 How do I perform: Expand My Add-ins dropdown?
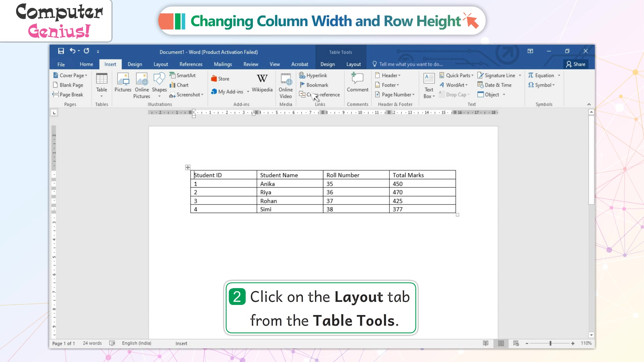coord(248,91)
